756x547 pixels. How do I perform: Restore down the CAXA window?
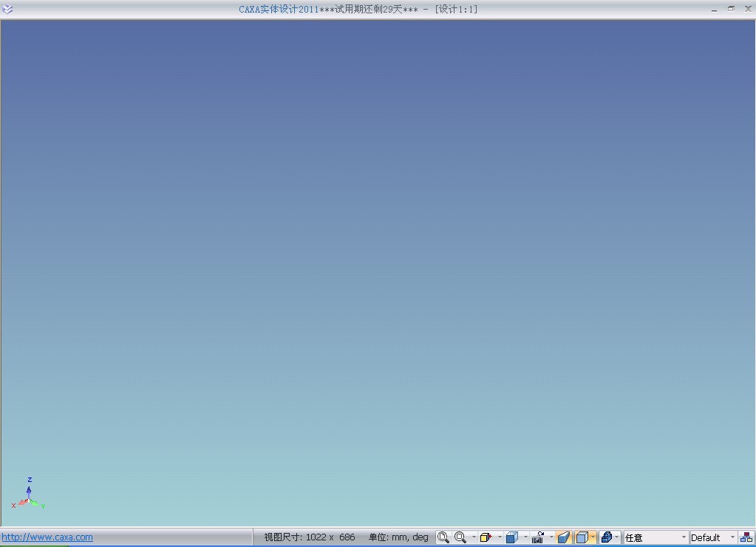pos(731,9)
